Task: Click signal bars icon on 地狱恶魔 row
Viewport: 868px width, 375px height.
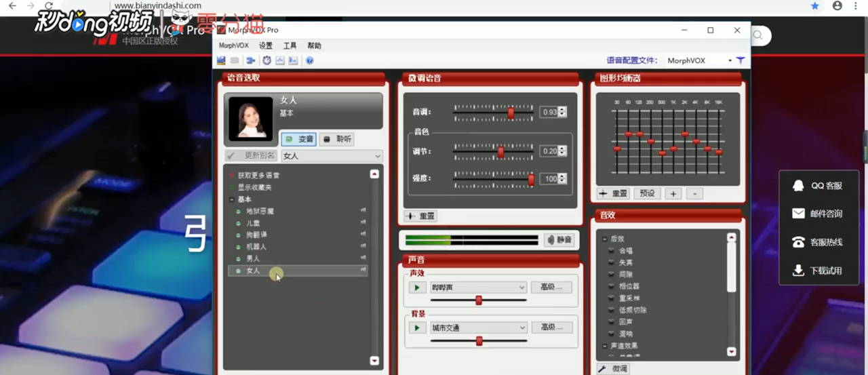Action: [x=363, y=211]
